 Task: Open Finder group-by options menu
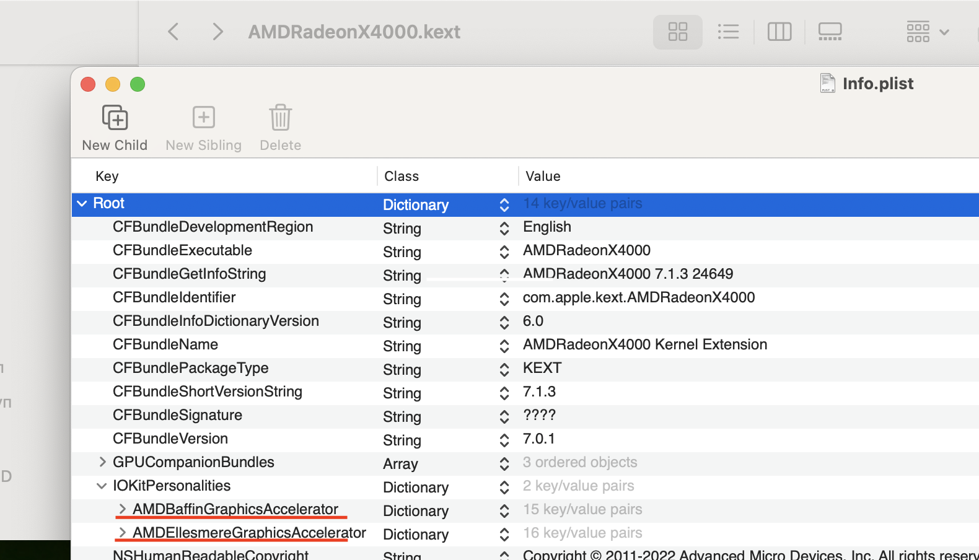click(928, 32)
